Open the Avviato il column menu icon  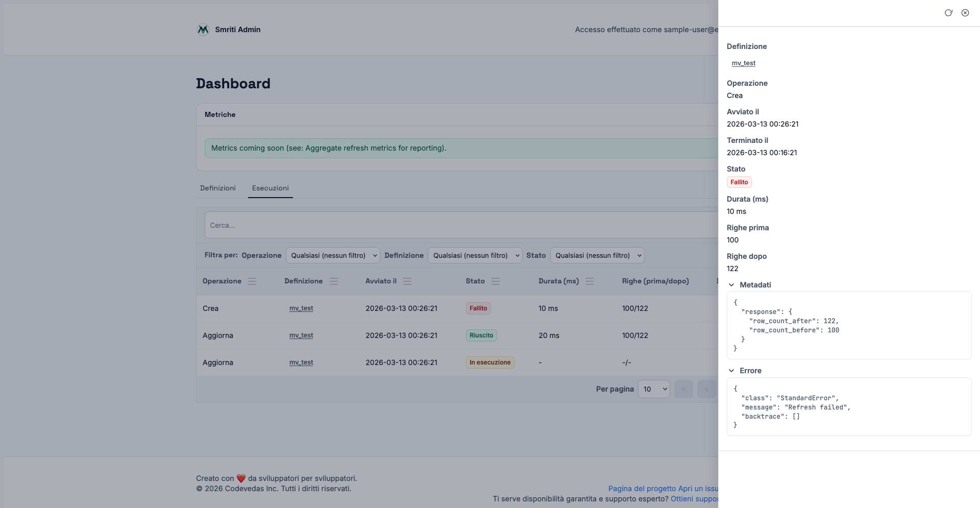point(407,281)
